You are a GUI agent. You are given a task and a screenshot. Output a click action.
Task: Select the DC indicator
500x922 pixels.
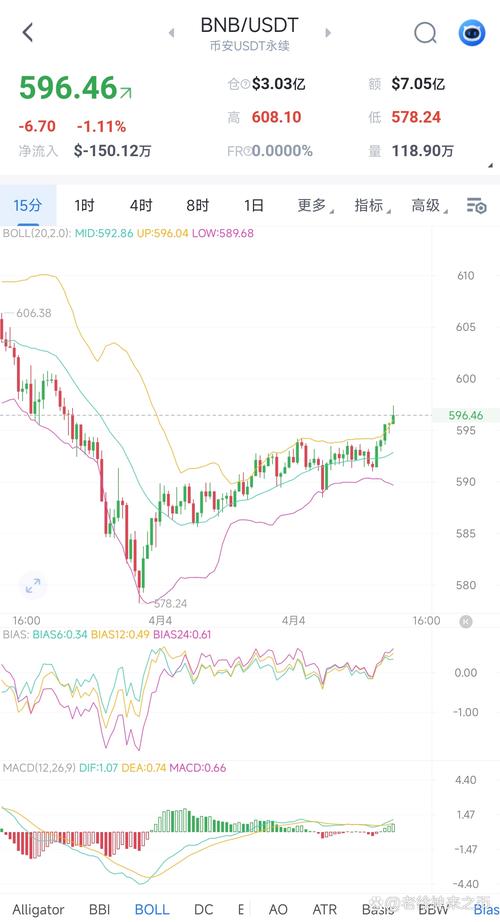(204, 909)
